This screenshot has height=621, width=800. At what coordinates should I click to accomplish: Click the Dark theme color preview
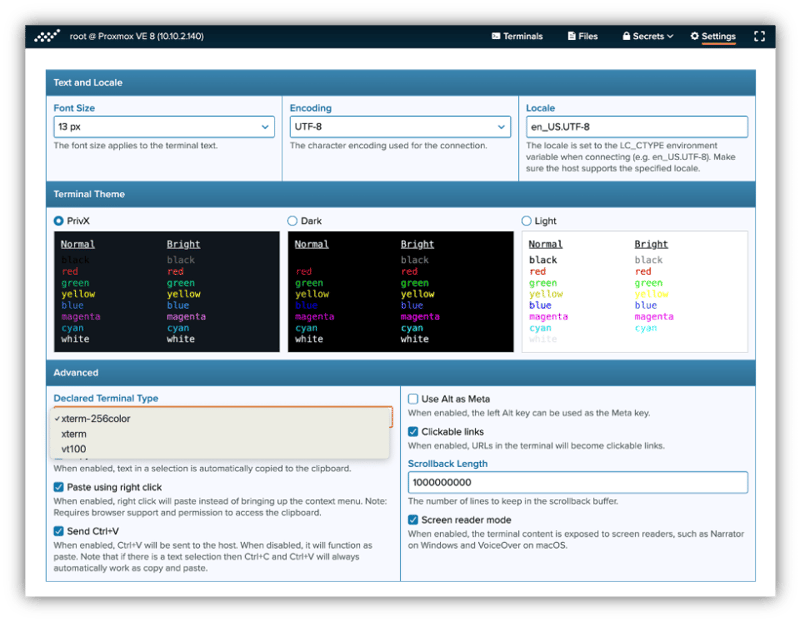coord(400,292)
